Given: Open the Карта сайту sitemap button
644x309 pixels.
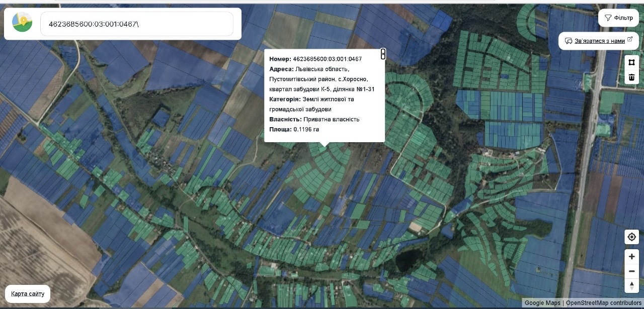Looking at the screenshot, I should tap(28, 294).
